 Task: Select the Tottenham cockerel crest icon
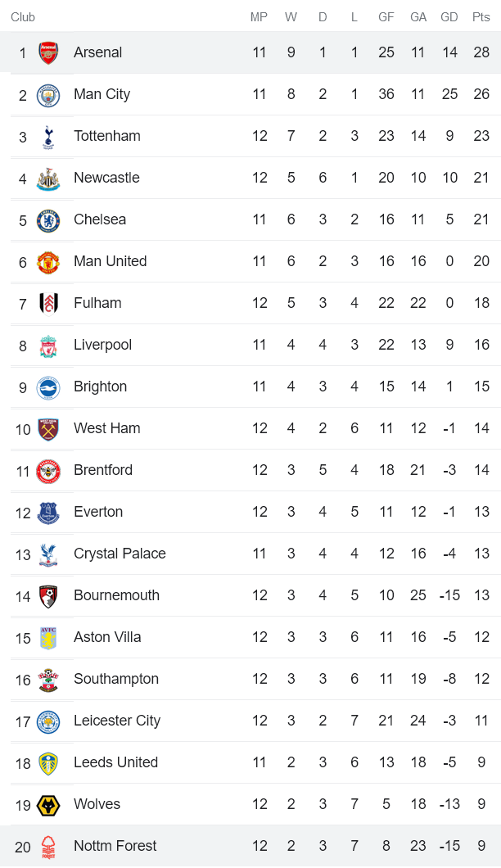click(48, 137)
